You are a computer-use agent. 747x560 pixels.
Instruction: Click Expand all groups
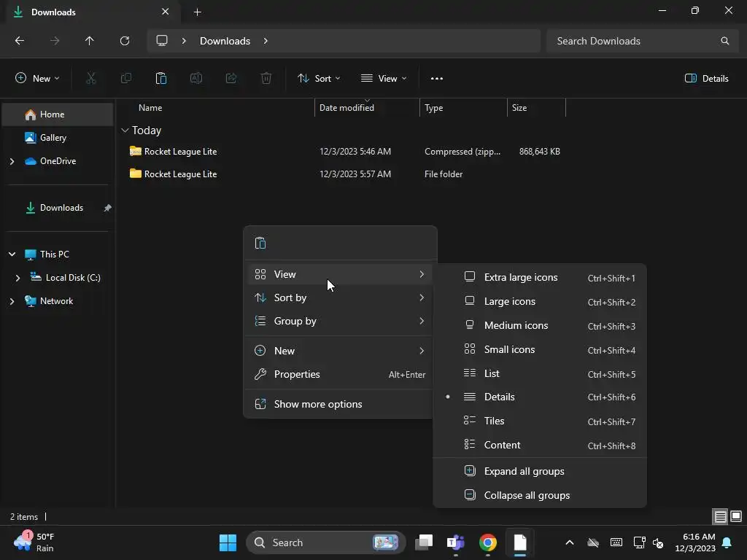[540, 472]
